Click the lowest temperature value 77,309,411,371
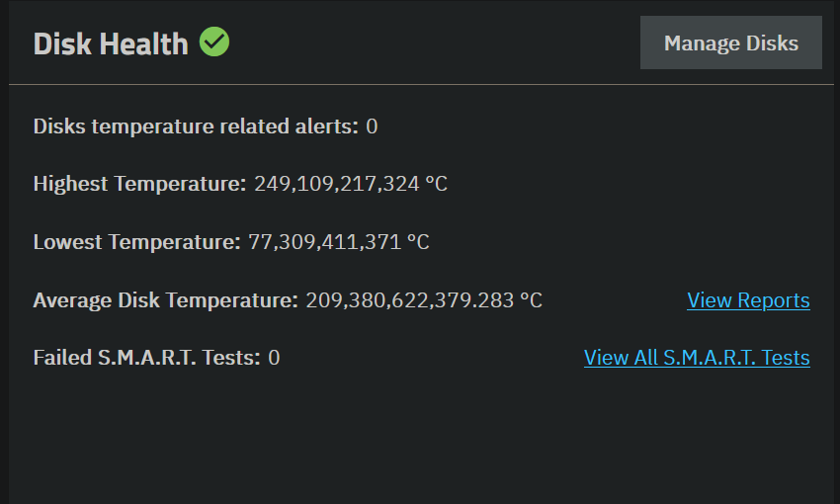840x504 pixels. click(325, 241)
